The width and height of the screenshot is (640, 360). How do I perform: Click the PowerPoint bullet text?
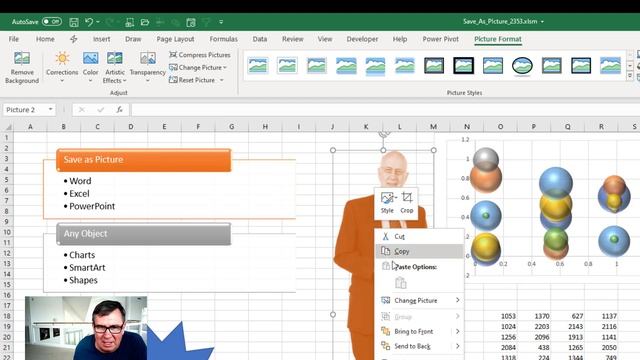click(x=92, y=206)
